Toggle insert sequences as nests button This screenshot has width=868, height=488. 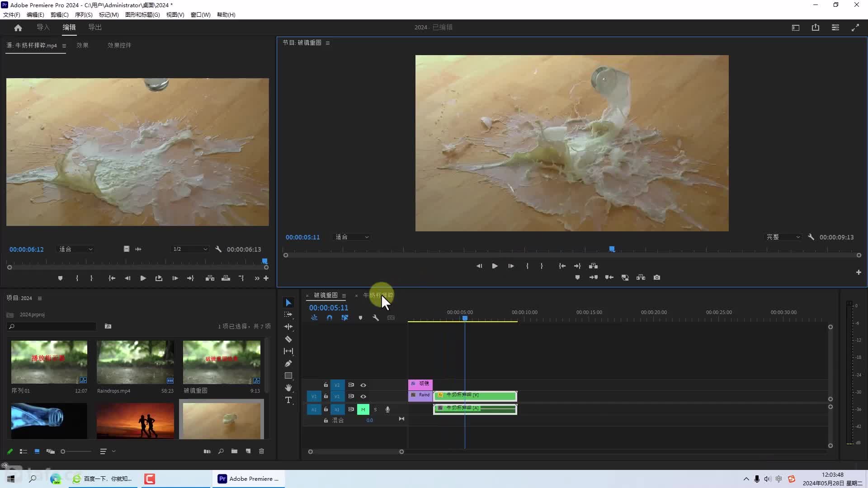314,318
